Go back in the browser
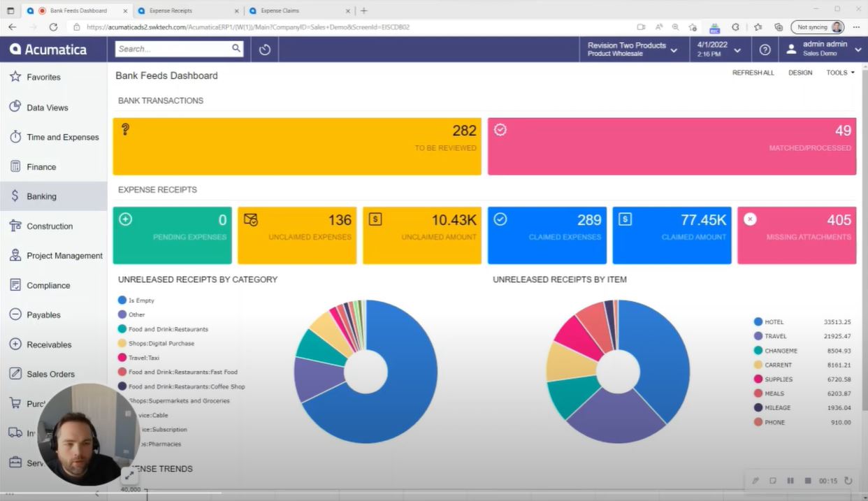 tap(12, 27)
